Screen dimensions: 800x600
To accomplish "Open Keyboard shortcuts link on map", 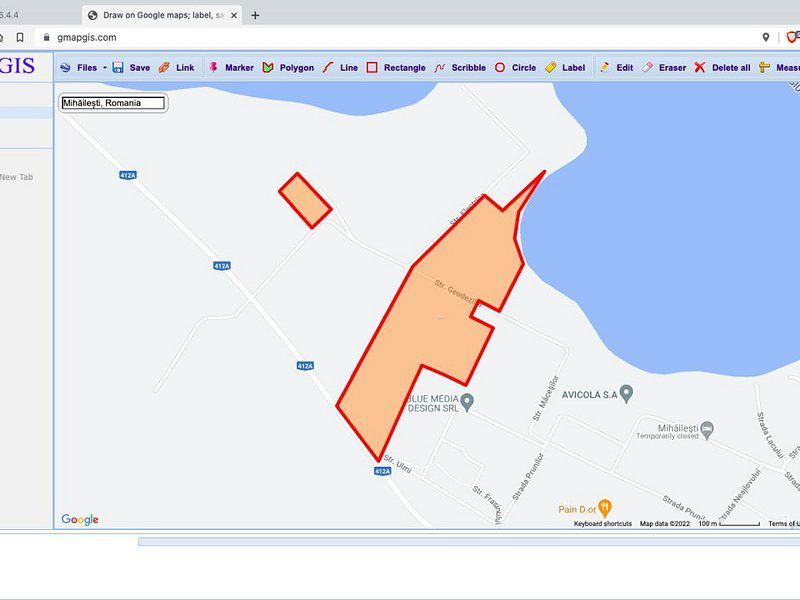I will click(602, 524).
